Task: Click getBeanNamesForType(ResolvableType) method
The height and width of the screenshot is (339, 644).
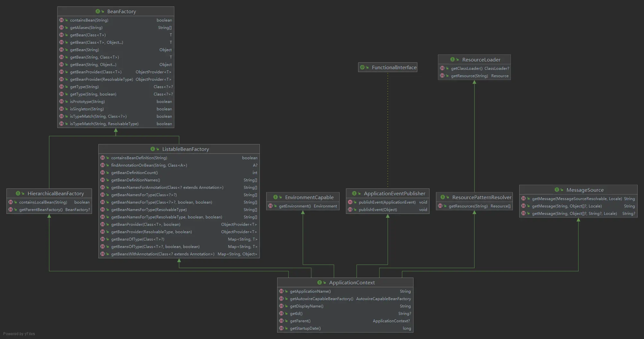Action: 149,209
